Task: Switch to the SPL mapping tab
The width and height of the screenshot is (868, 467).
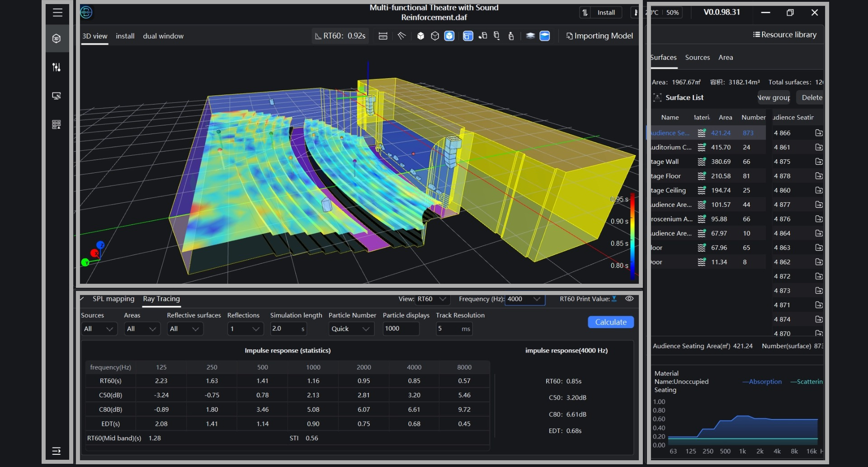Action: (113, 299)
